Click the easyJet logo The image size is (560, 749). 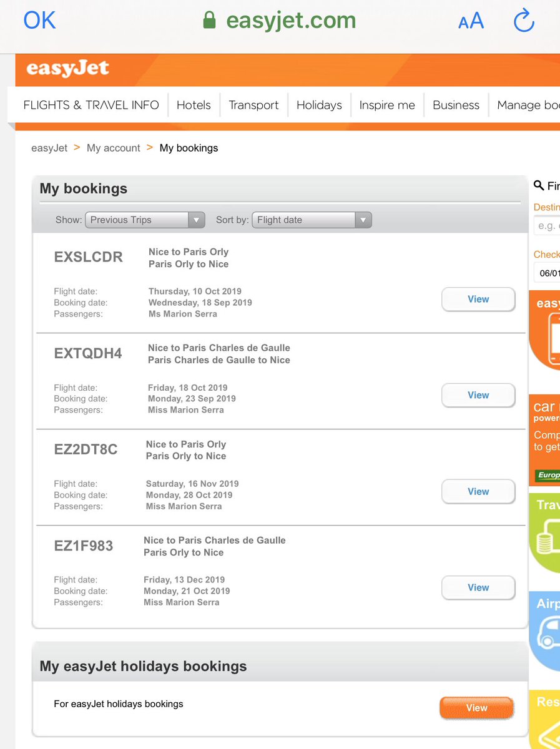click(67, 68)
